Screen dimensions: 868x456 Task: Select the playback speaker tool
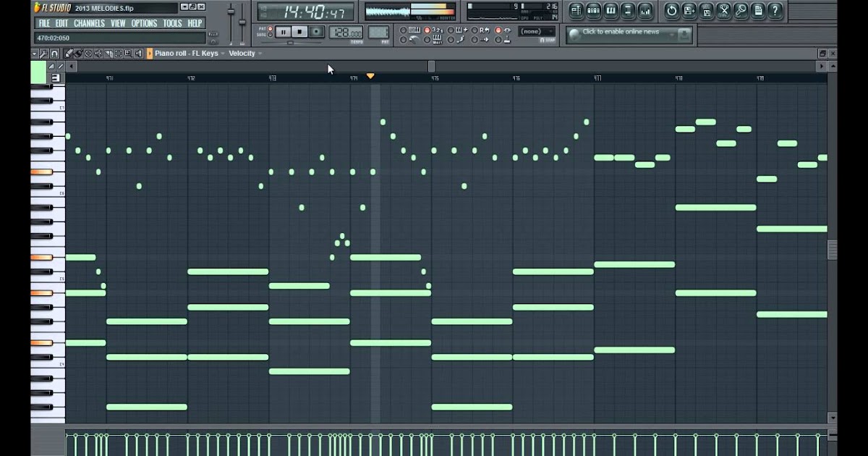[138, 54]
